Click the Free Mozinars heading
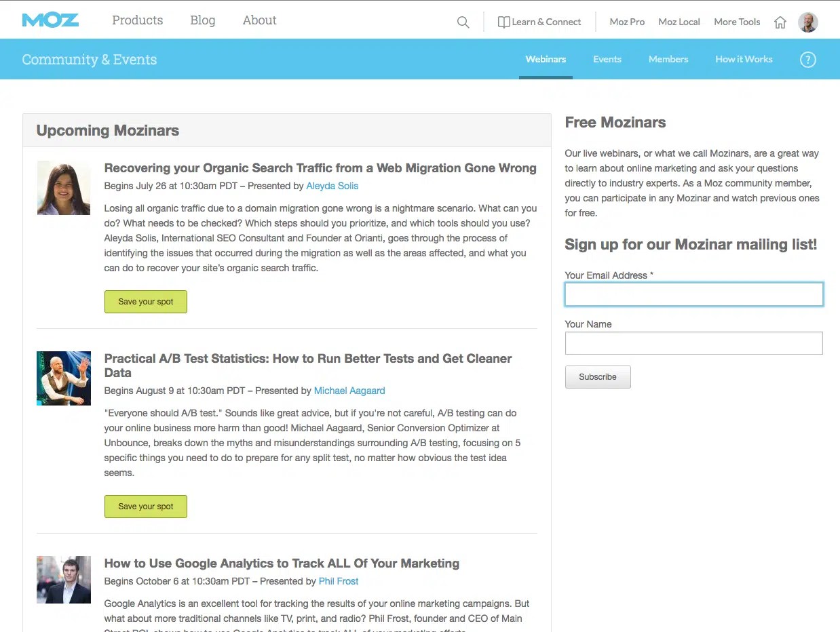This screenshot has width=840, height=632. [x=615, y=123]
